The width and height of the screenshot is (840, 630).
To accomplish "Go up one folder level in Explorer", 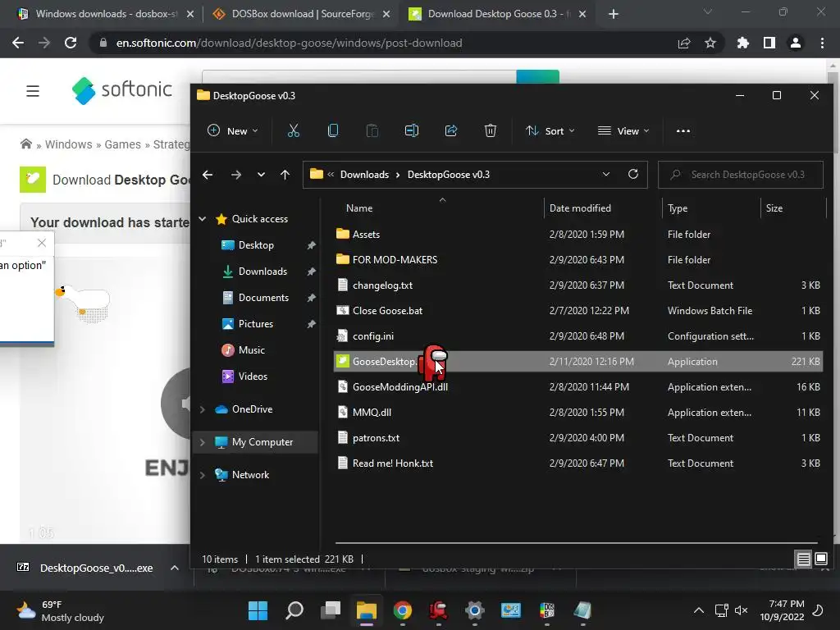I will click(285, 175).
